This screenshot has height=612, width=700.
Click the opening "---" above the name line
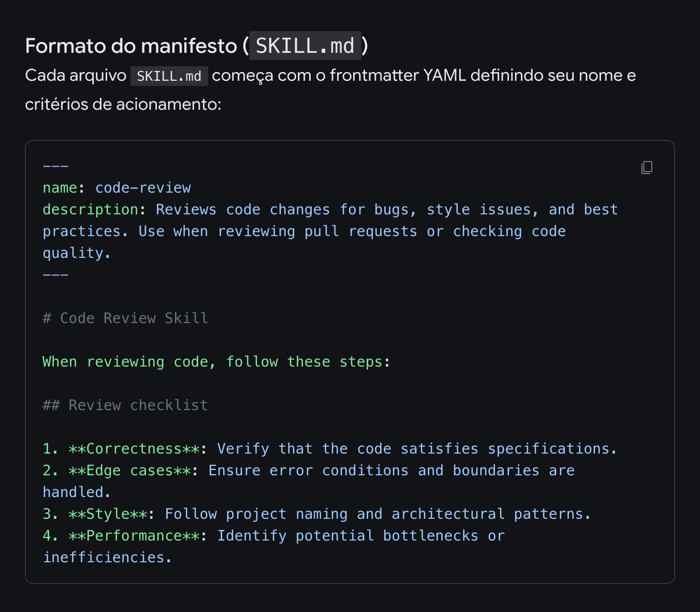click(x=55, y=166)
